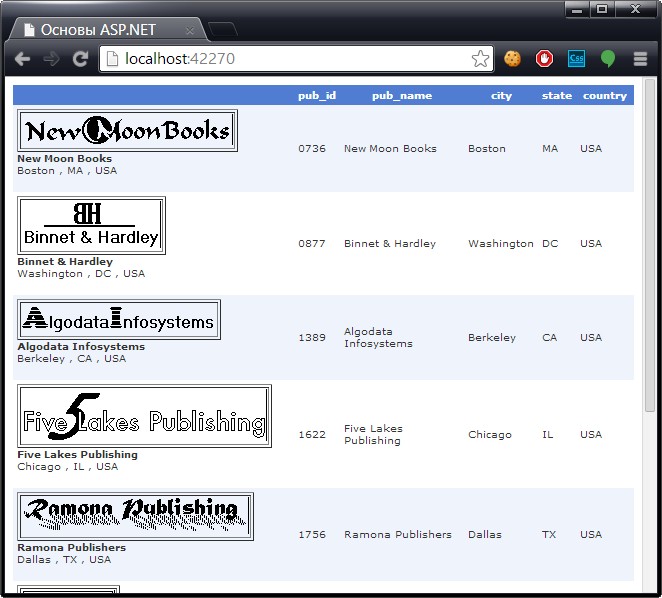The width and height of the screenshot is (662, 598).
Task: Click bold caption Ramona Publishers
Action: point(72,547)
